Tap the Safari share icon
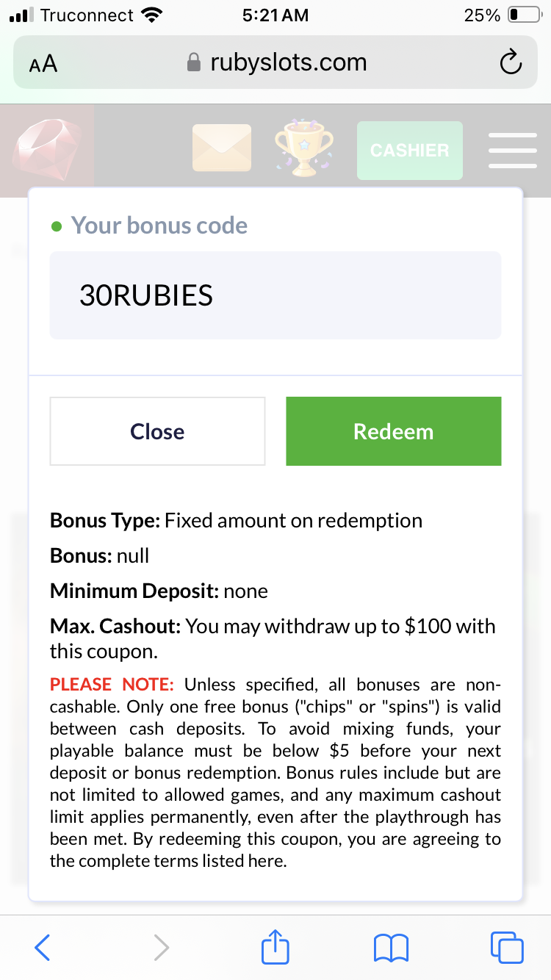The width and height of the screenshot is (551, 980). [x=275, y=948]
